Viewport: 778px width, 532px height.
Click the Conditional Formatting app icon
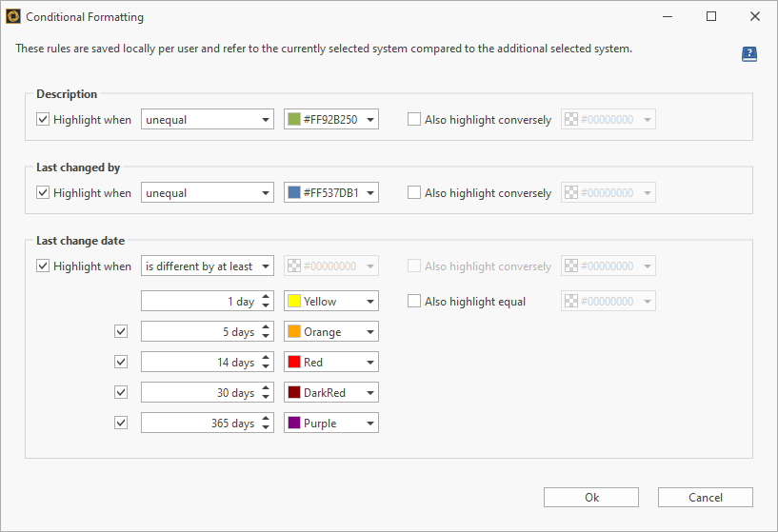point(13,16)
